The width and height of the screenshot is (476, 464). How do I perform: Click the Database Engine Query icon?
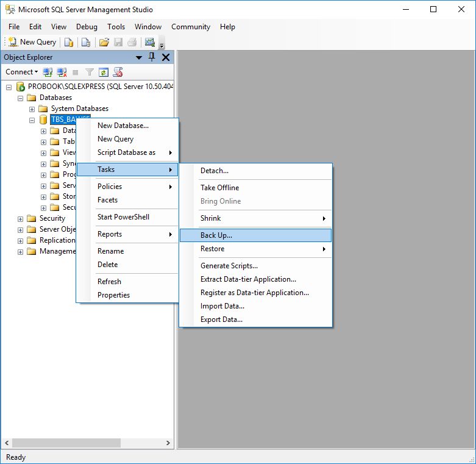69,42
